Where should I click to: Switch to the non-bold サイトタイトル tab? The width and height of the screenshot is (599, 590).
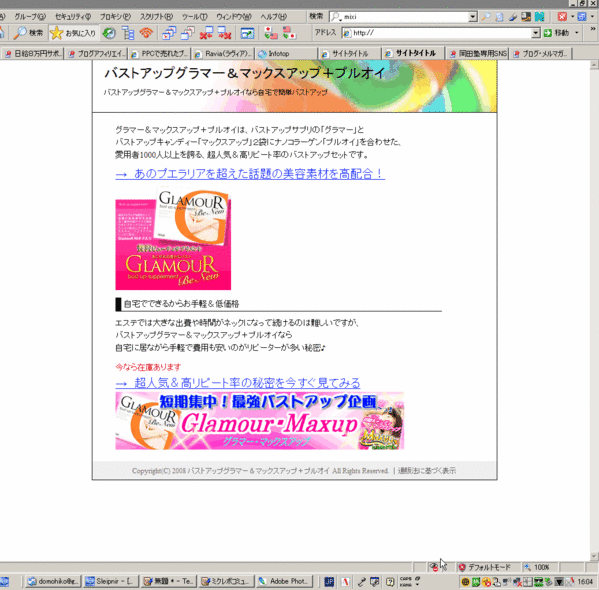coord(350,54)
